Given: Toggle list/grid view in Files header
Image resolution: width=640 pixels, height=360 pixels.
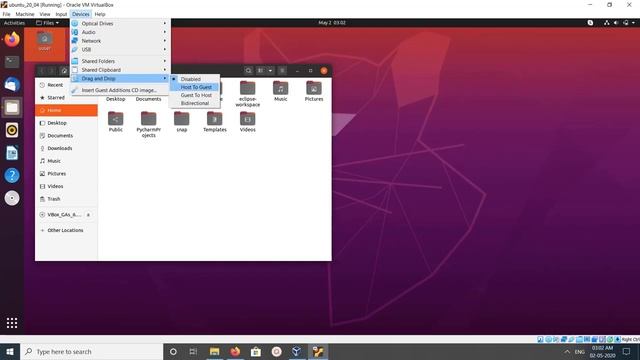Looking at the screenshot, I should pos(260,71).
